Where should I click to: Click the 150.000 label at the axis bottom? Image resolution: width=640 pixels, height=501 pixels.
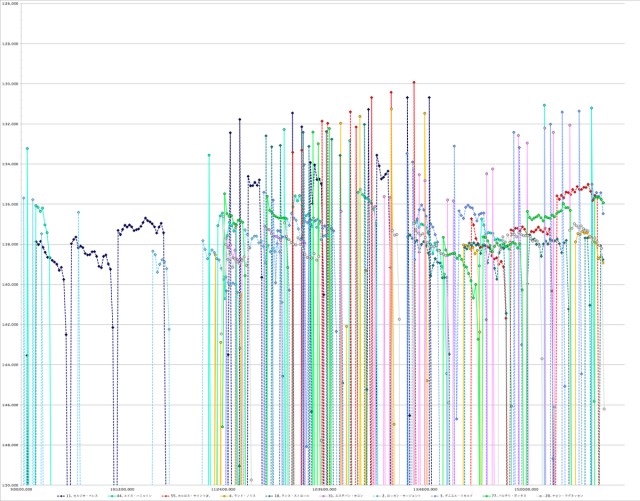pyautogui.click(x=11, y=485)
